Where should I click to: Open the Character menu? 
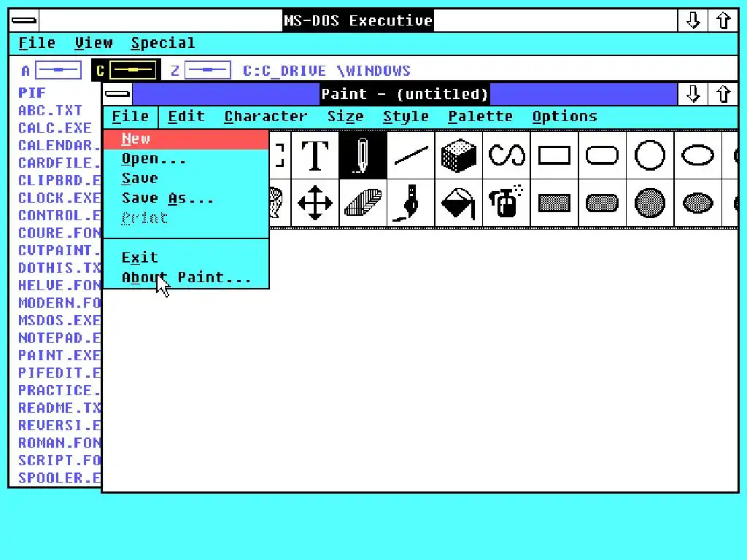pyautogui.click(x=266, y=117)
